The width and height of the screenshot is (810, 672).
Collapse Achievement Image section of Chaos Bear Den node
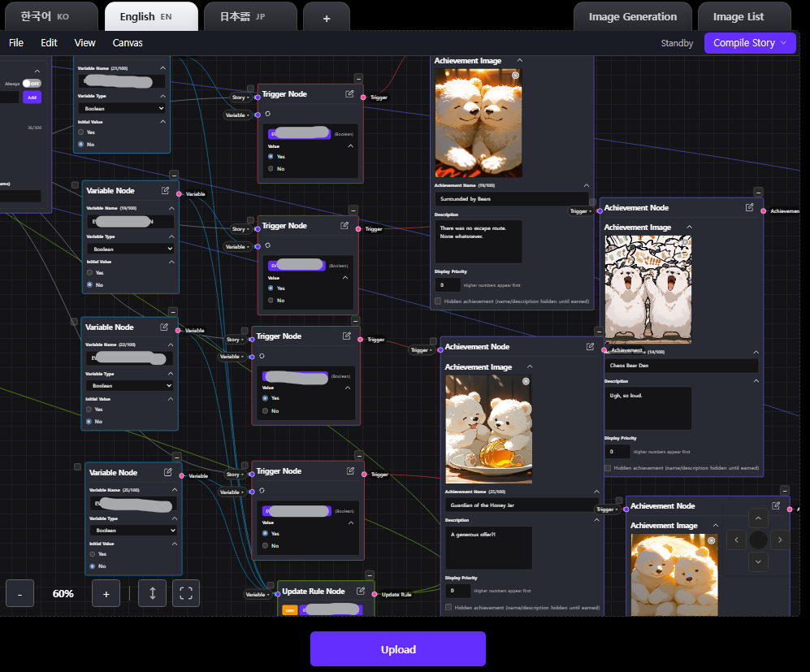click(x=689, y=228)
